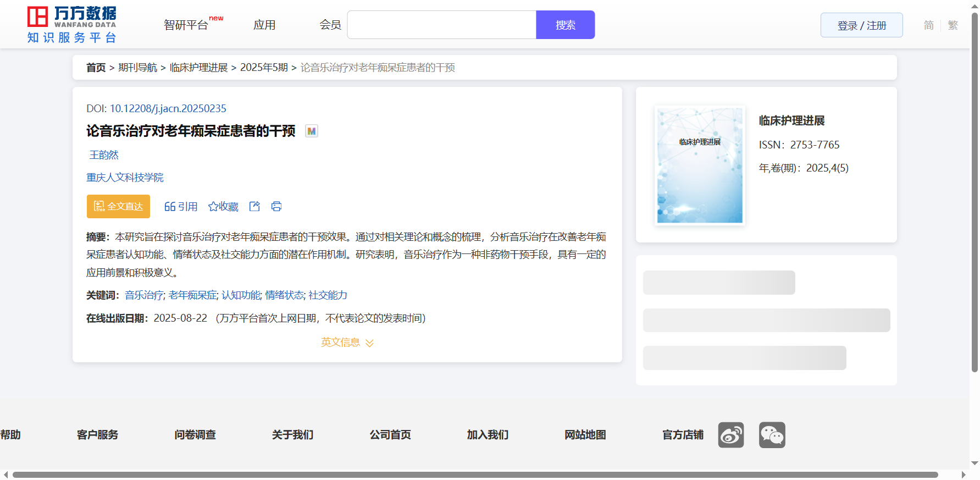Click the horizontal scrollbar right arrow
Screen dimensions: 980x480
click(x=964, y=475)
